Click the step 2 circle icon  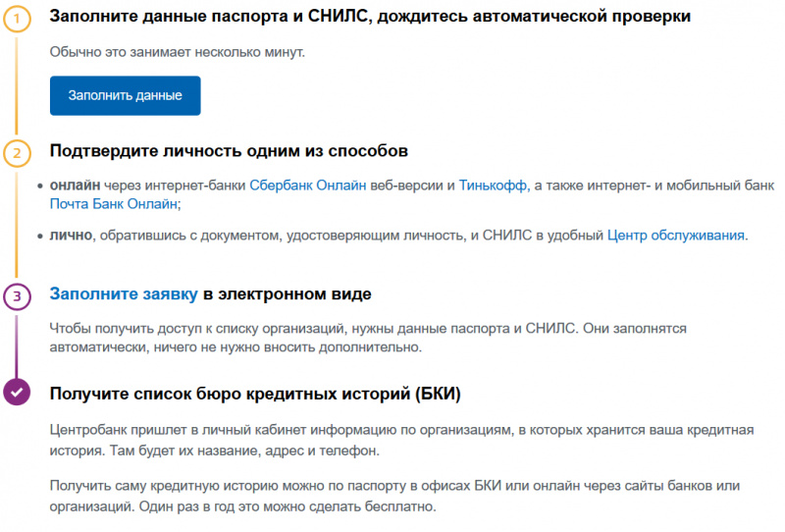click(17, 152)
